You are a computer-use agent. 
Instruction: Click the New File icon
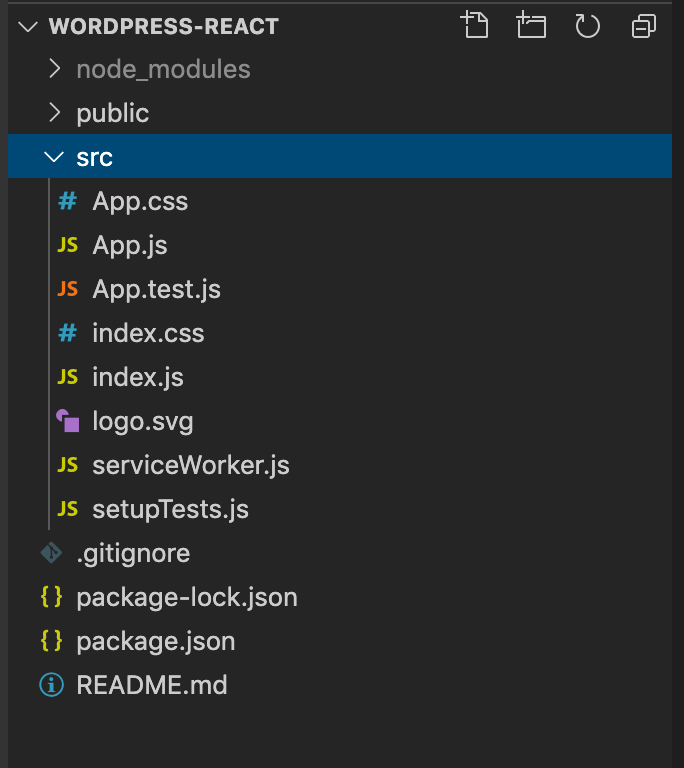tap(475, 26)
